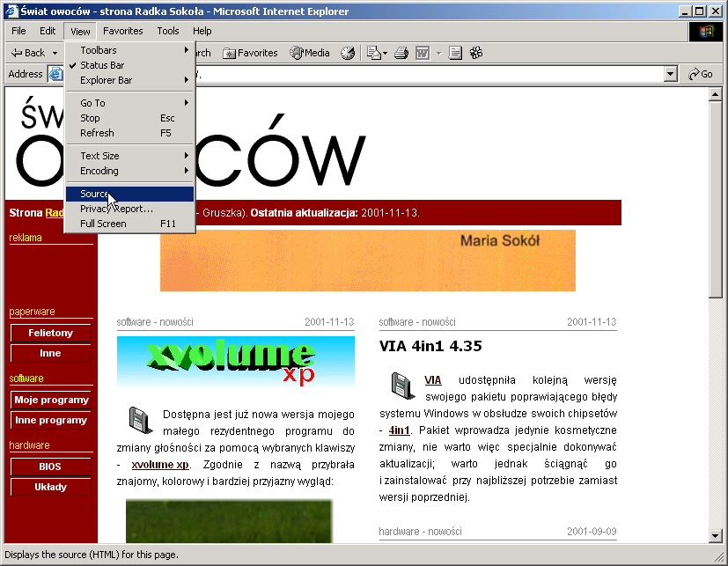The height and width of the screenshot is (566, 728).
Task: Choose Stop from the View menu
Action: (x=130, y=117)
